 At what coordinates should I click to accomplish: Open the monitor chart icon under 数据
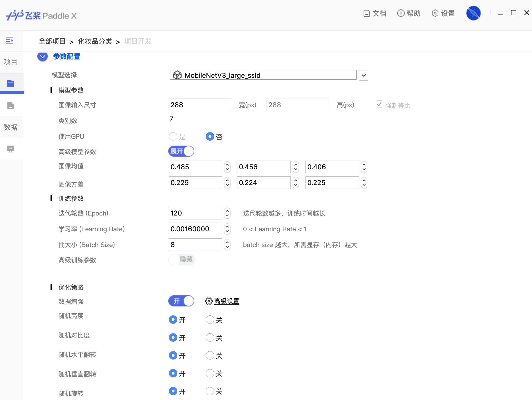pos(11,149)
